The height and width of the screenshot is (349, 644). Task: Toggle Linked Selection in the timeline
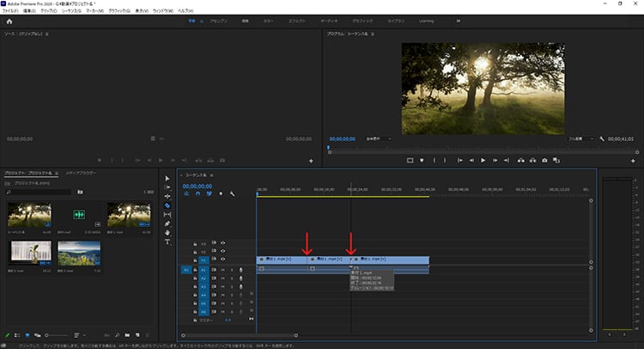[x=210, y=193]
